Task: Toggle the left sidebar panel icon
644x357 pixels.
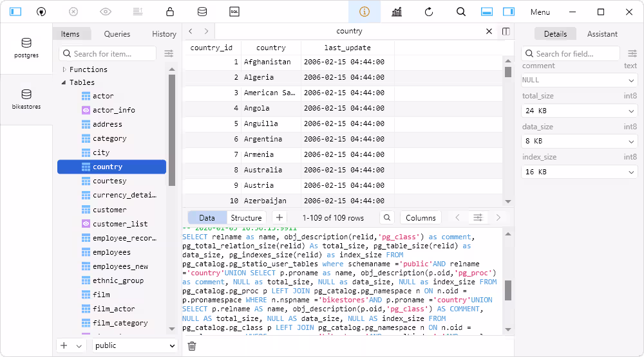Action: pos(15,12)
